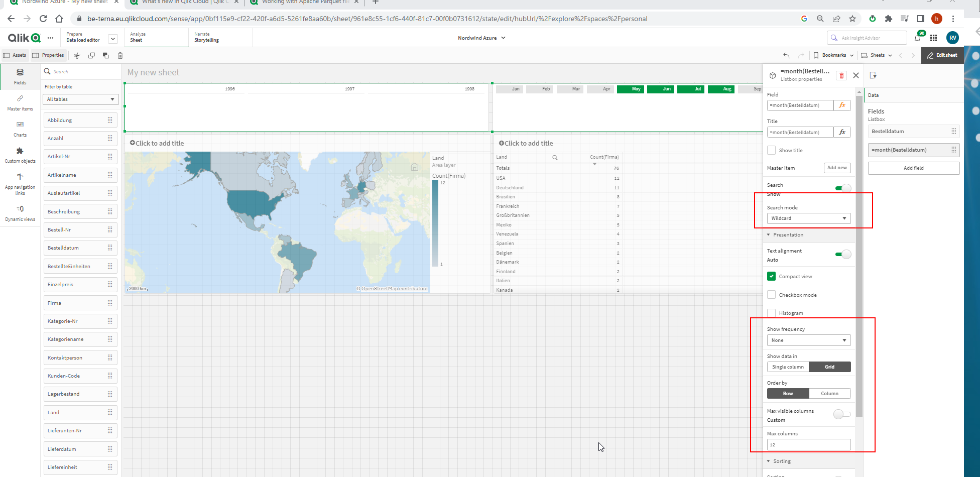This screenshot has height=477, width=980.
Task: Click the Add new button next to Master item
Action: tap(837, 167)
